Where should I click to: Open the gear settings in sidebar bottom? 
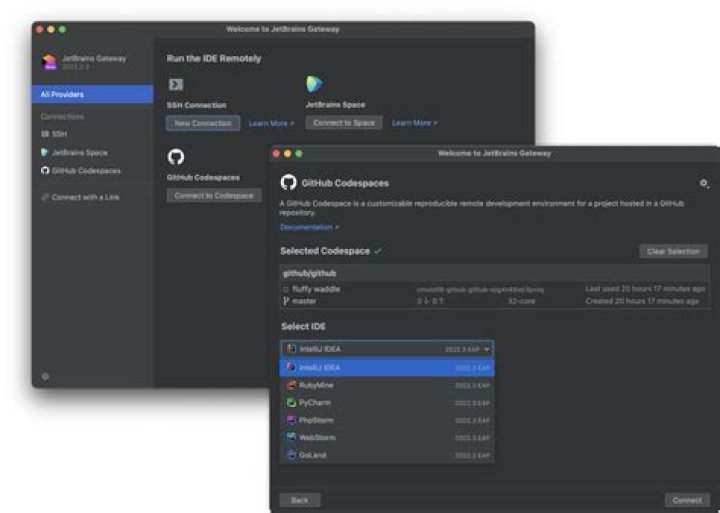(x=45, y=376)
